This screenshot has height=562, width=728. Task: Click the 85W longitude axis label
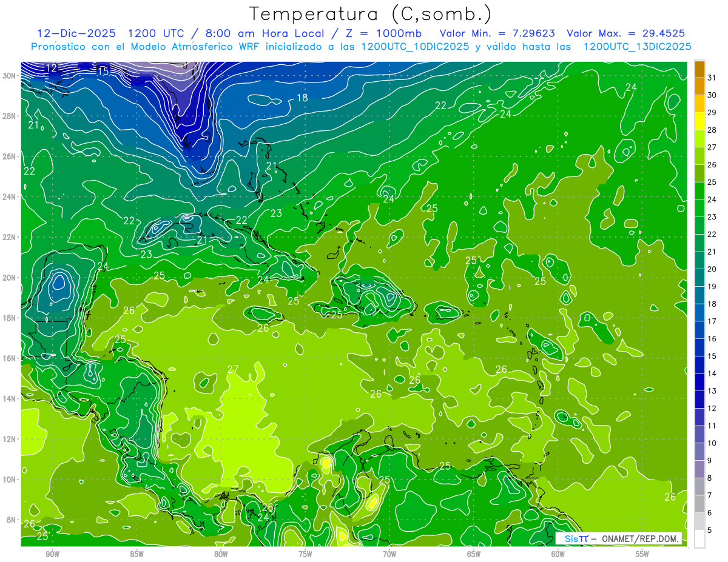pos(136,554)
